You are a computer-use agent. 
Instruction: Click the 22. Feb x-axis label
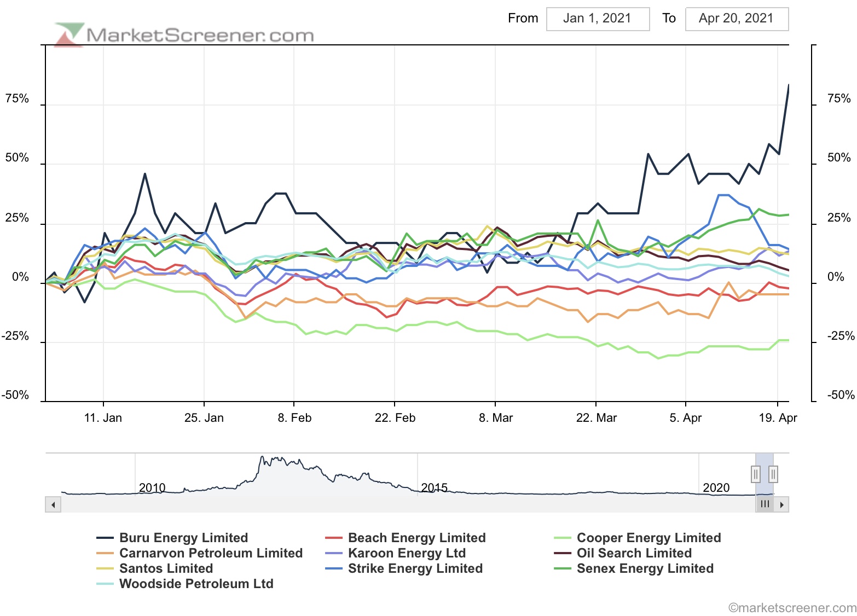tap(395, 418)
